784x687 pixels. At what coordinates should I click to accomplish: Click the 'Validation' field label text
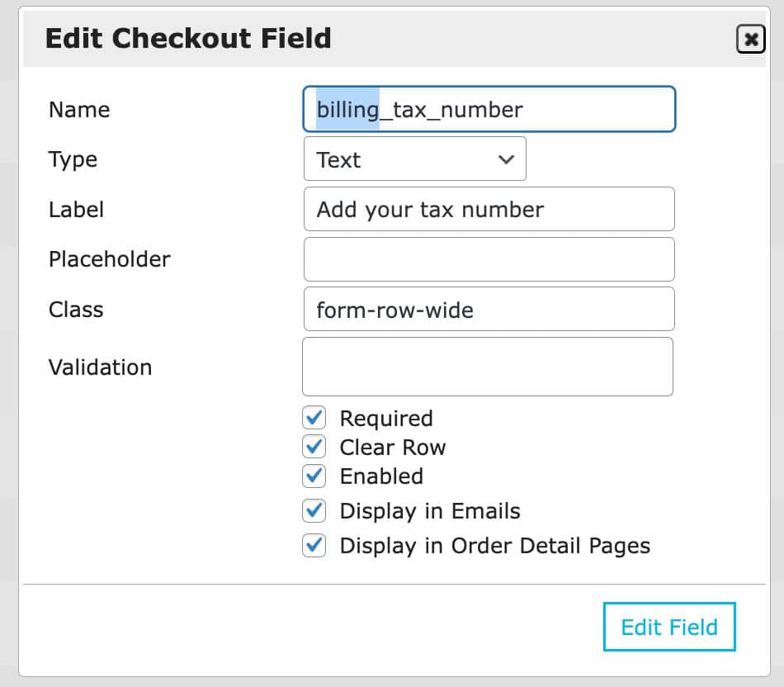point(100,367)
